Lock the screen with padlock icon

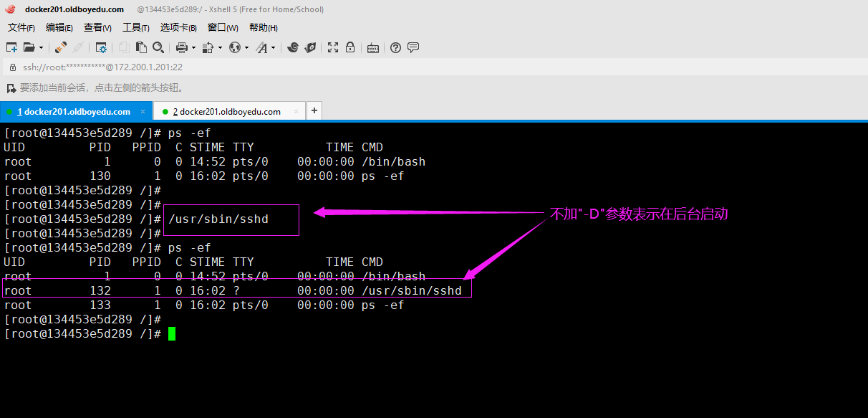(x=350, y=47)
